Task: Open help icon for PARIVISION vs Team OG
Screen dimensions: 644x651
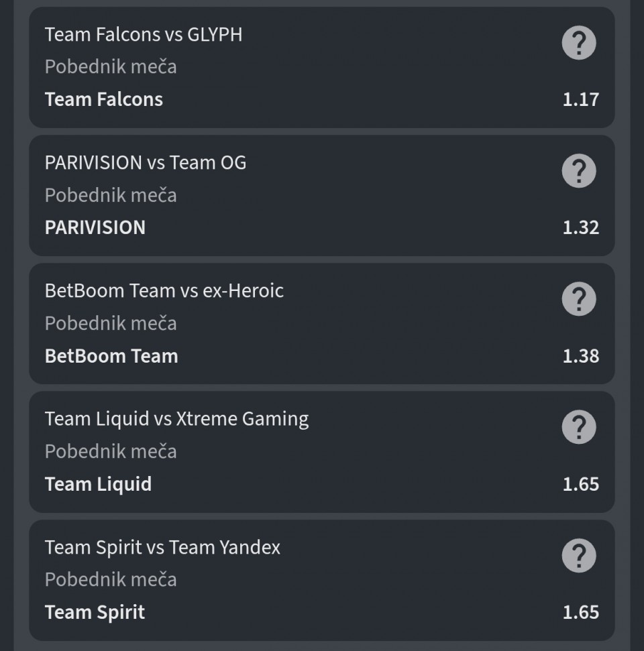Action: click(579, 171)
